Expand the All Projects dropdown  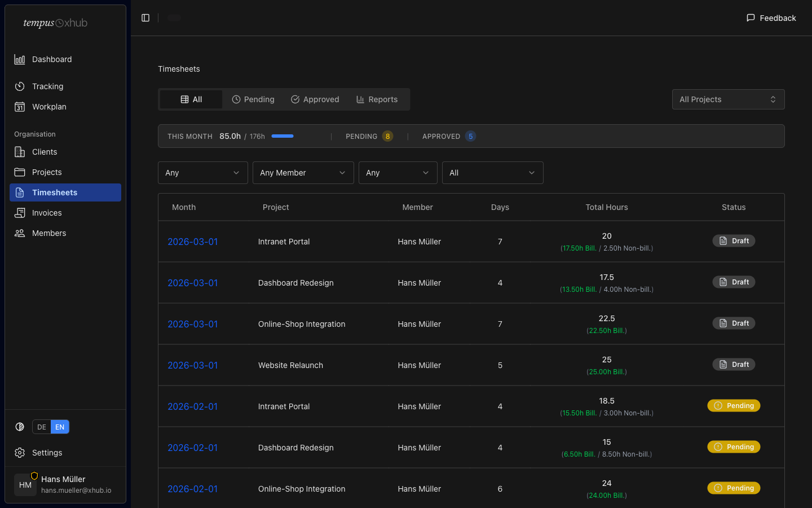click(x=727, y=99)
